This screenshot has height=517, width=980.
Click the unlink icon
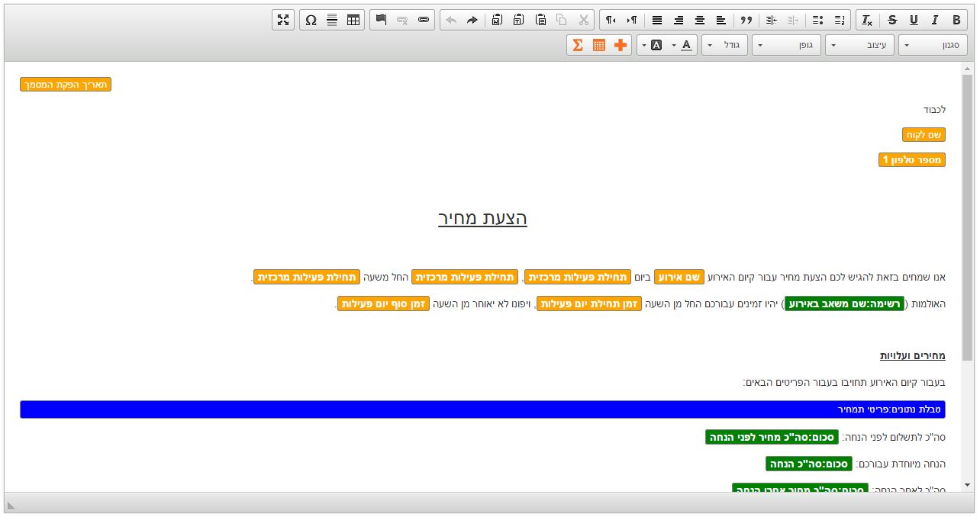(x=402, y=20)
